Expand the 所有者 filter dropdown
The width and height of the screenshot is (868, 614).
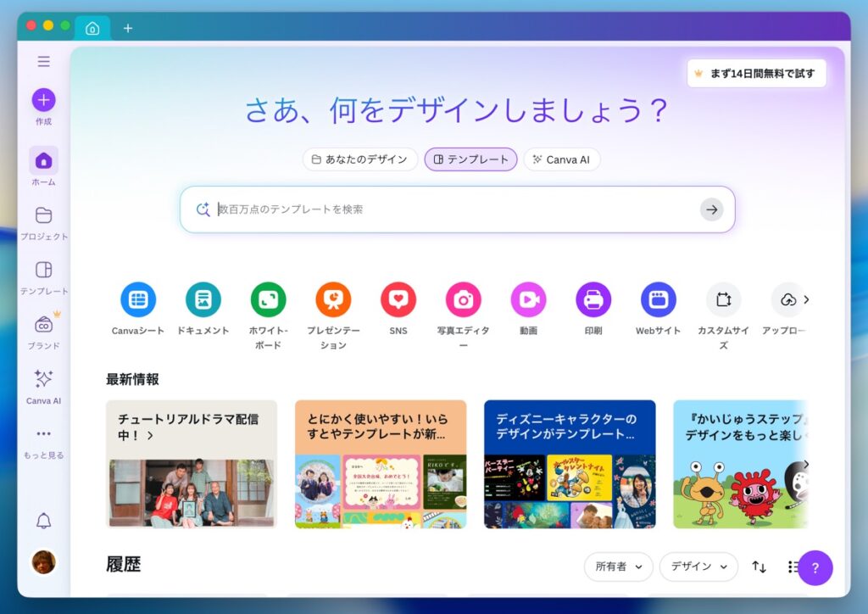tap(618, 567)
